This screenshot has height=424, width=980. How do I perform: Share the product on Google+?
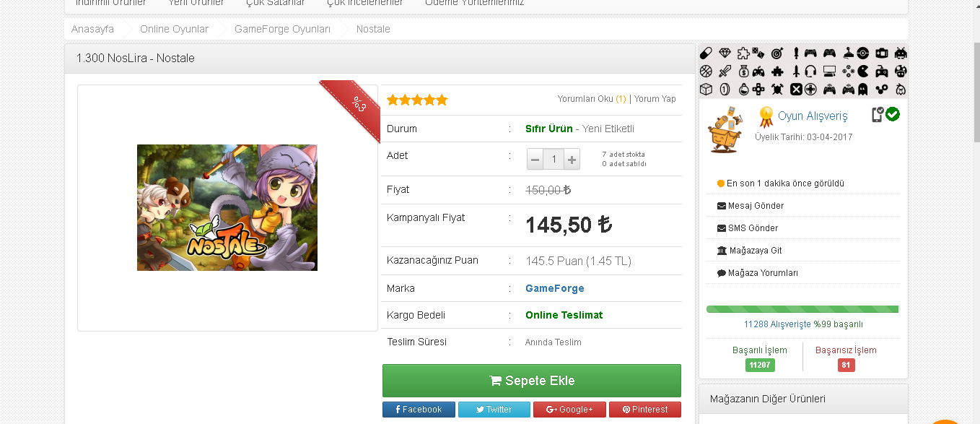(569, 410)
